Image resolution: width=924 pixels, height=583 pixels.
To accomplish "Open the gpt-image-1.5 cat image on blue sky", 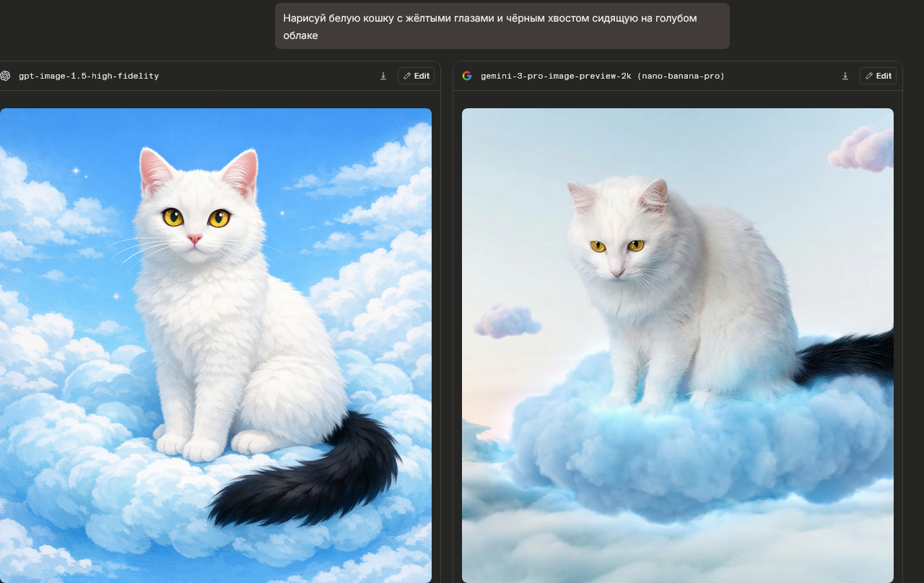I will point(216,346).
